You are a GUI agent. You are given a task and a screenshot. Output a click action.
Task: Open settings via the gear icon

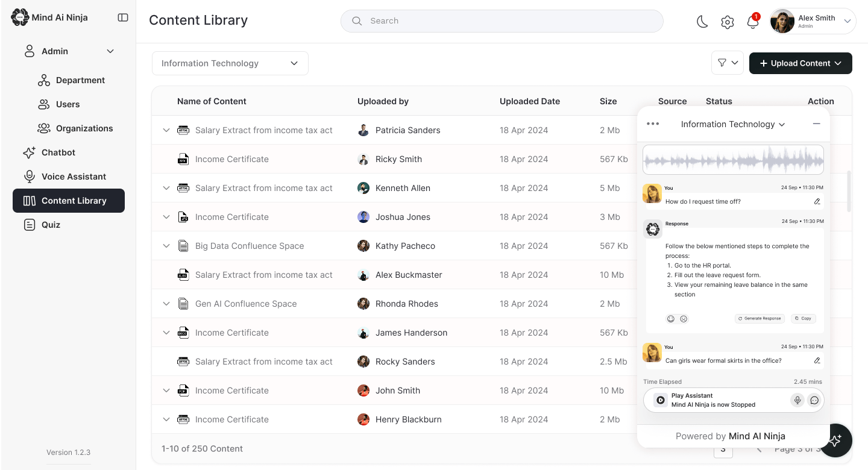pyautogui.click(x=728, y=22)
